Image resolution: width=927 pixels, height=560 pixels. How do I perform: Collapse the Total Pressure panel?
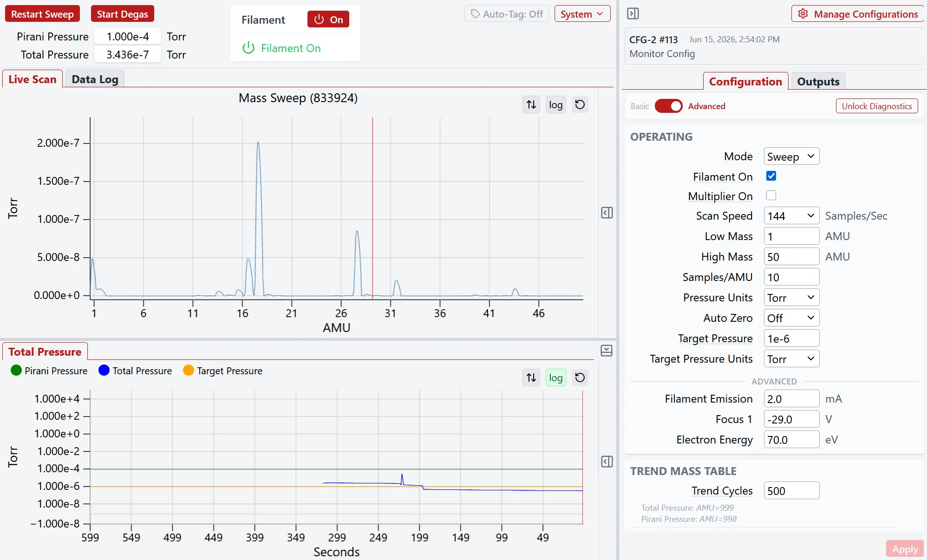pyautogui.click(x=607, y=351)
